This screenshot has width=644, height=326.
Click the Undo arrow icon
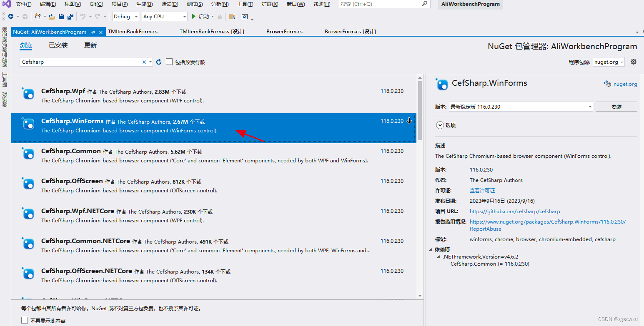click(83, 17)
